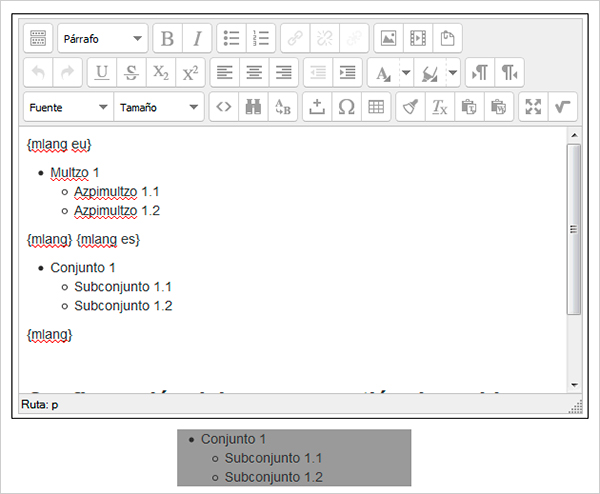
Task: Expand the text color dropdown arrow
Action: [x=406, y=72]
